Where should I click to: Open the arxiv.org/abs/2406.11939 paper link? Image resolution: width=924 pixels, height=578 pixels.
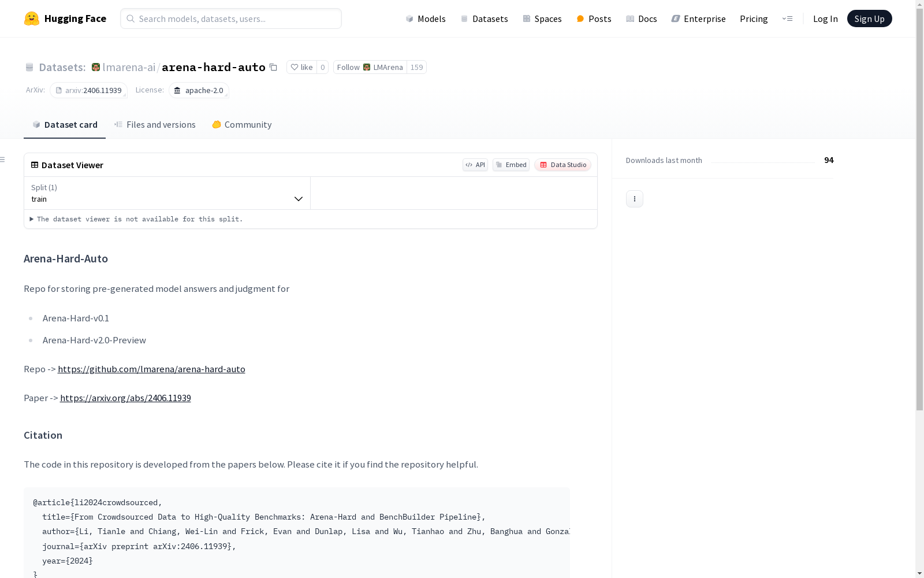(125, 398)
